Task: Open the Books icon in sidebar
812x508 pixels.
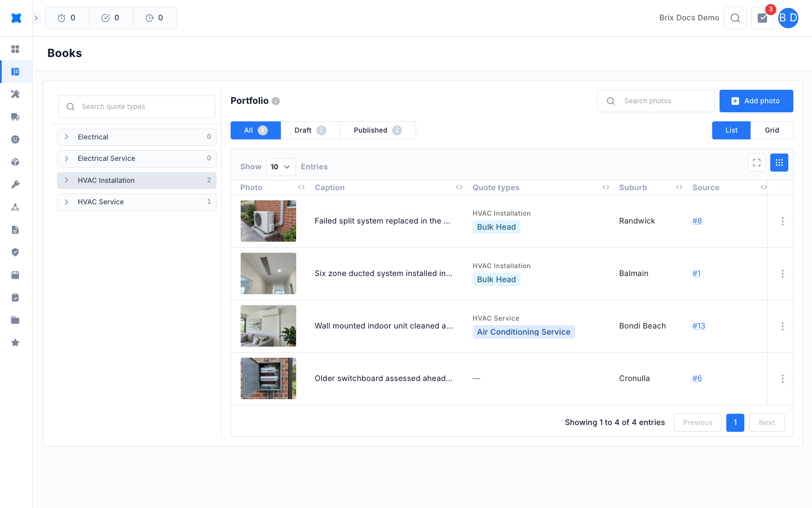Action: point(15,72)
